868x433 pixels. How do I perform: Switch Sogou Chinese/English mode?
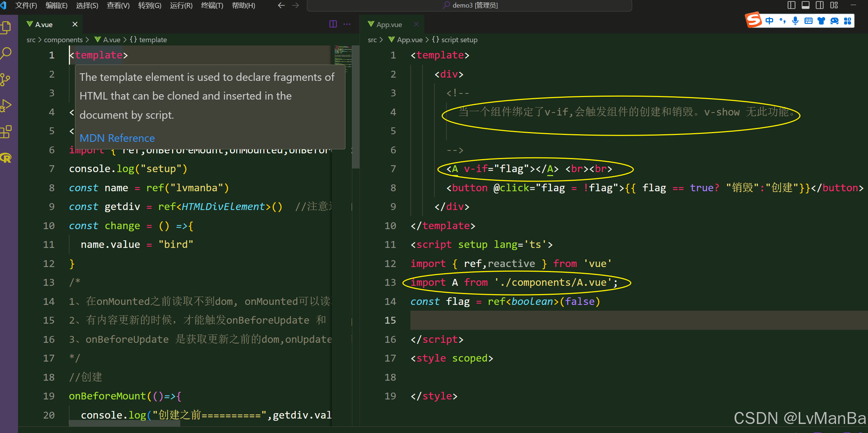pyautogui.click(x=769, y=21)
